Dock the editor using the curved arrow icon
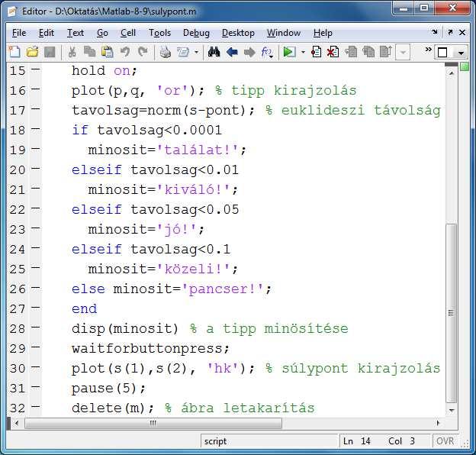Viewport: 476px width, 455px height. [435, 31]
